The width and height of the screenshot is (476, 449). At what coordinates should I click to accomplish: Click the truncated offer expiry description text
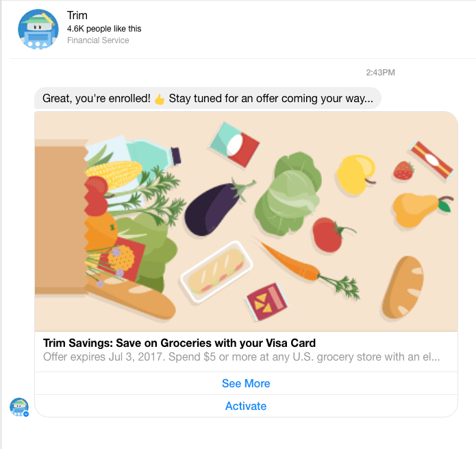241,356
